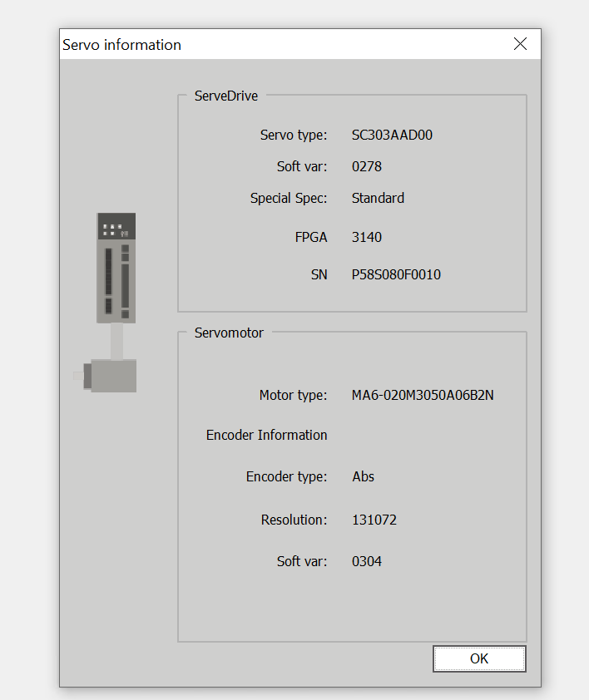
Task: Click the motor soft var value 0304
Action: (367, 561)
